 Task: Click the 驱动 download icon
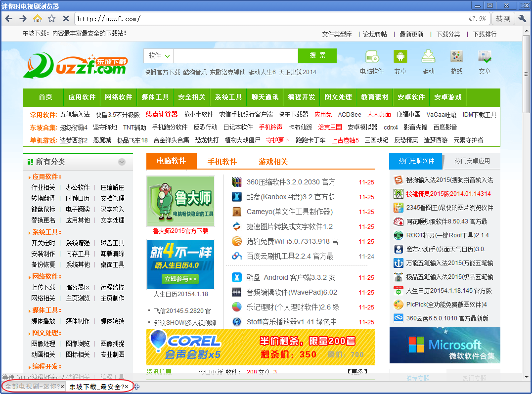(428, 57)
